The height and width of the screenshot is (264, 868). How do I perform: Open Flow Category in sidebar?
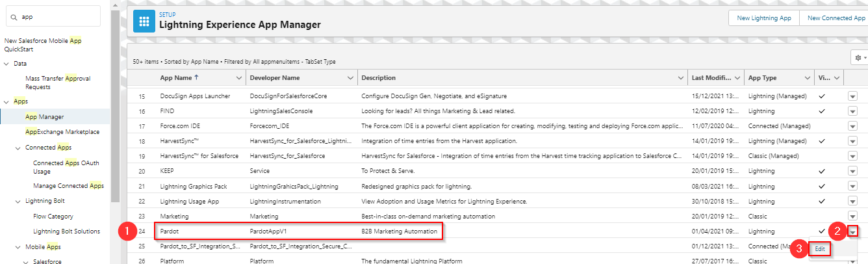tap(53, 216)
